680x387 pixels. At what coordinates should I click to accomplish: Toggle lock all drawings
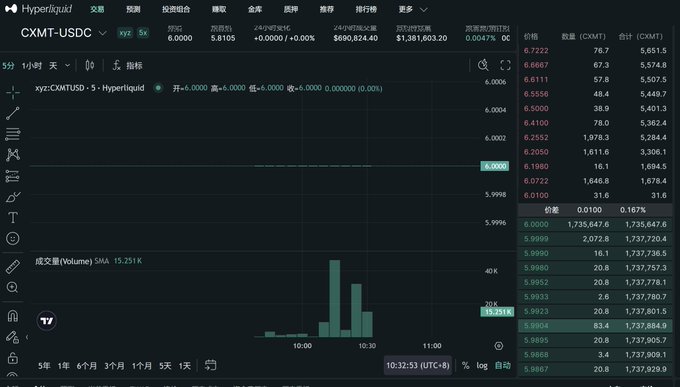click(x=13, y=358)
